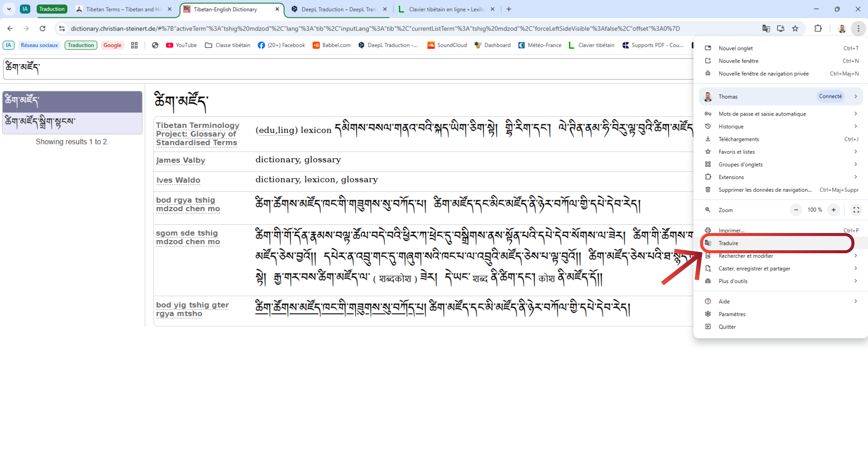Image resolution: width=868 pixels, height=466 pixels.
Task: Choose Paramètres from the menu
Action: pos(732,314)
